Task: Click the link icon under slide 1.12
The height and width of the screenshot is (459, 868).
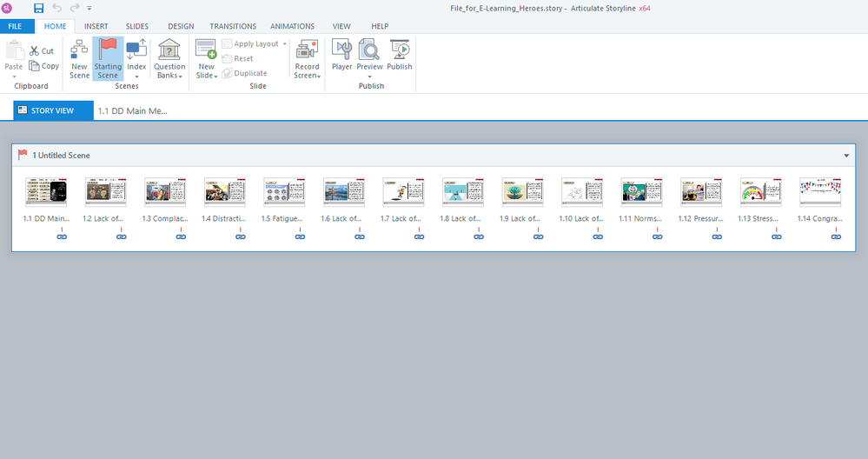Action: click(717, 236)
